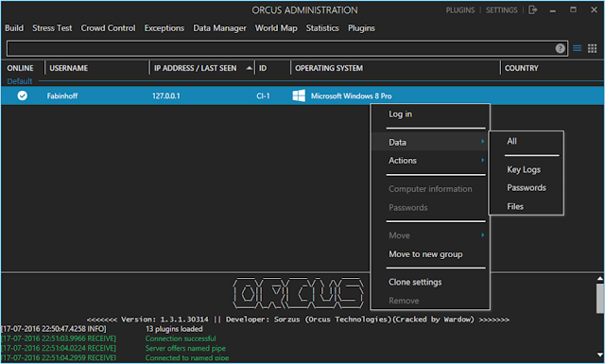Sort by ID column header
The image size is (605, 364).
tap(263, 68)
